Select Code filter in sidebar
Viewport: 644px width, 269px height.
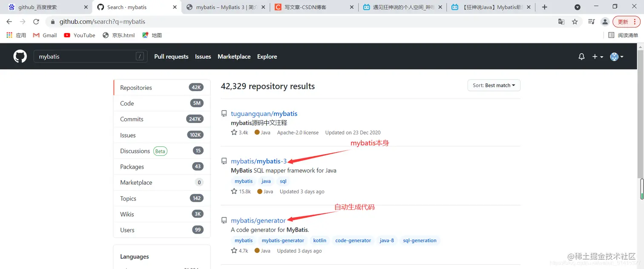pos(162,103)
